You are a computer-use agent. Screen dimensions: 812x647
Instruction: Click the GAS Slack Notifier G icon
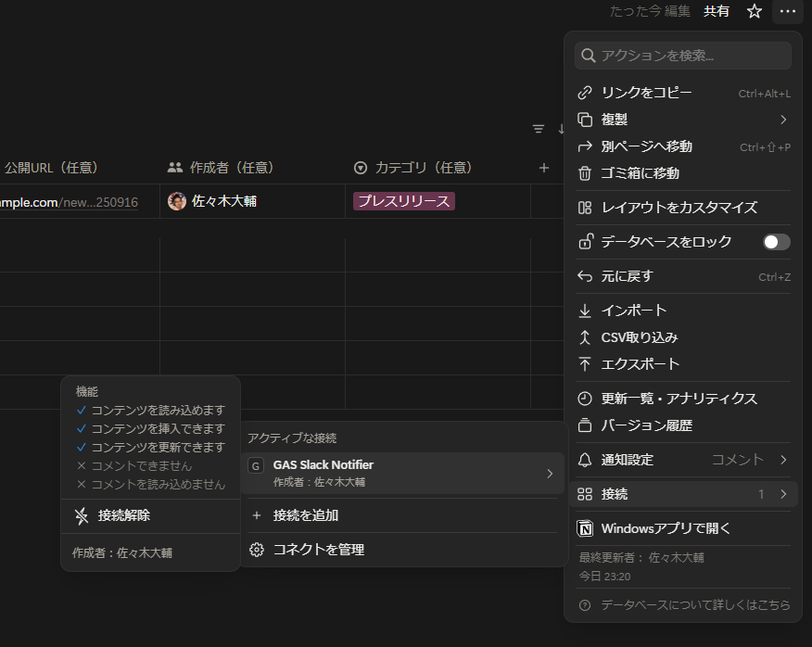[256, 465]
